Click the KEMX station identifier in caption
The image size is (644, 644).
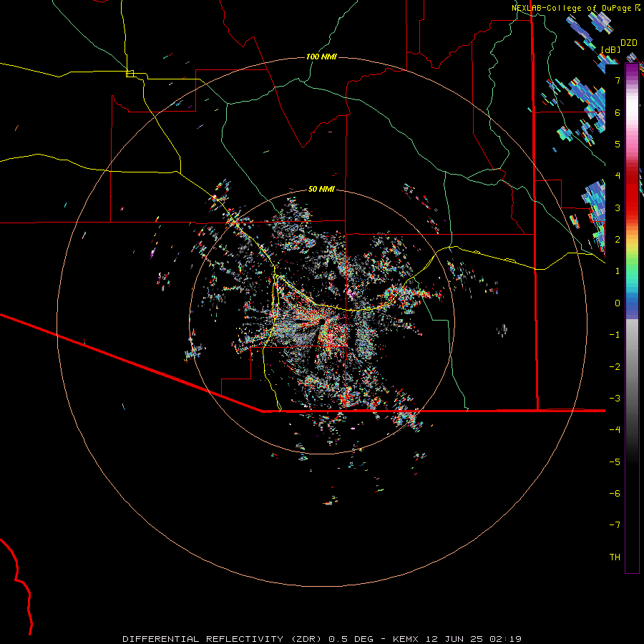(406, 639)
